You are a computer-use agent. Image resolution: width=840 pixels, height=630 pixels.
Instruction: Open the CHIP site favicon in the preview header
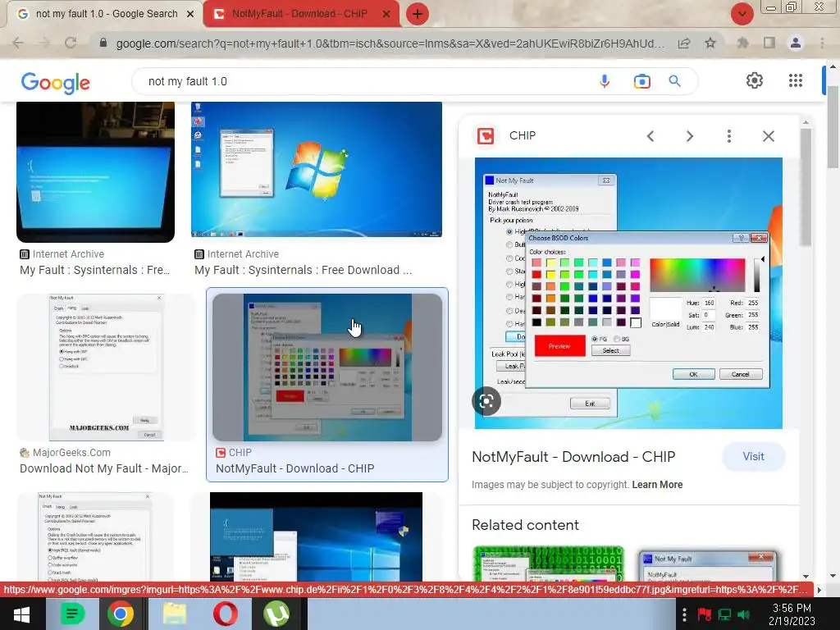coord(486,136)
